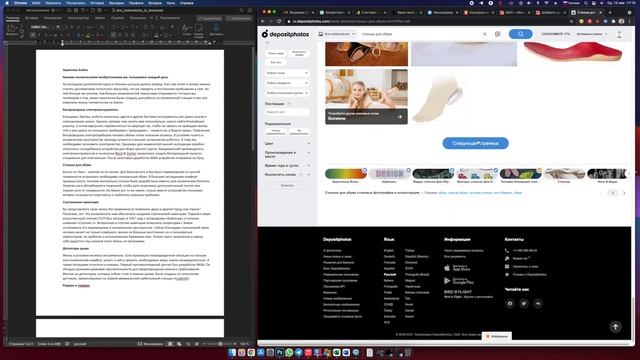
Task: Click the Undo icon in Word title bar
Action: [x=82, y=10]
